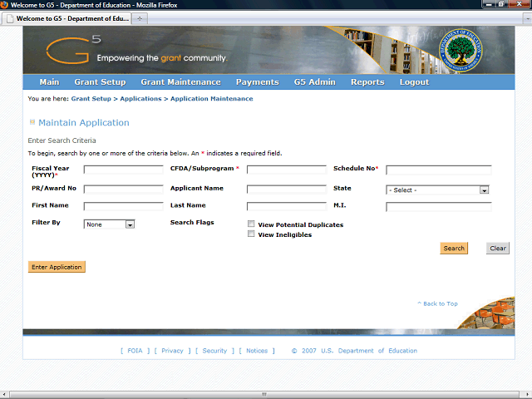This screenshot has width=532, height=399.
Task: Follow the Grant Setup breadcrumb link
Action: click(91, 99)
